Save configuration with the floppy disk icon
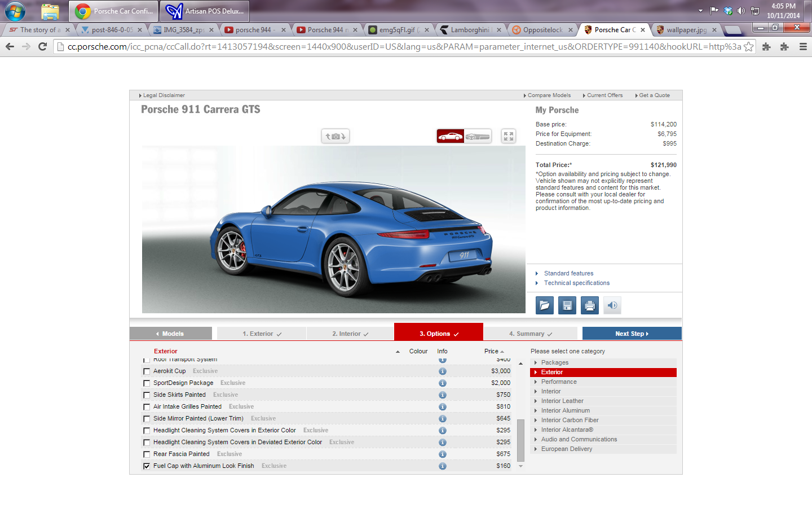This screenshot has width=812, height=508. [x=567, y=305]
